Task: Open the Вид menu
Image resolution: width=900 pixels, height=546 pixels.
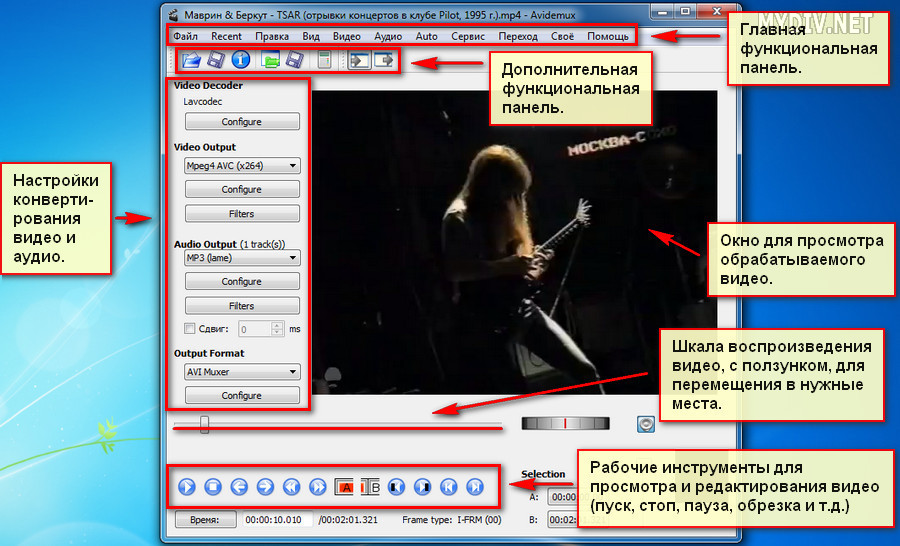Action: click(311, 36)
